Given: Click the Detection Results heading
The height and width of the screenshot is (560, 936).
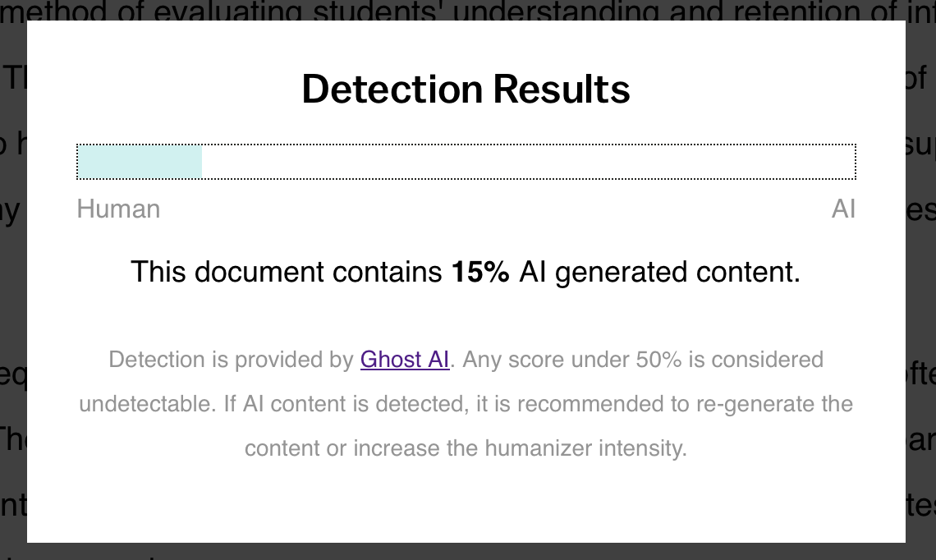Looking at the screenshot, I should point(466,89).
